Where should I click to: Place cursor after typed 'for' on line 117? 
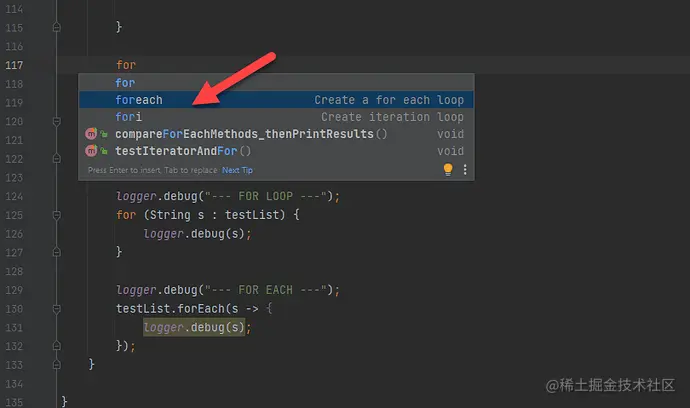137,65
